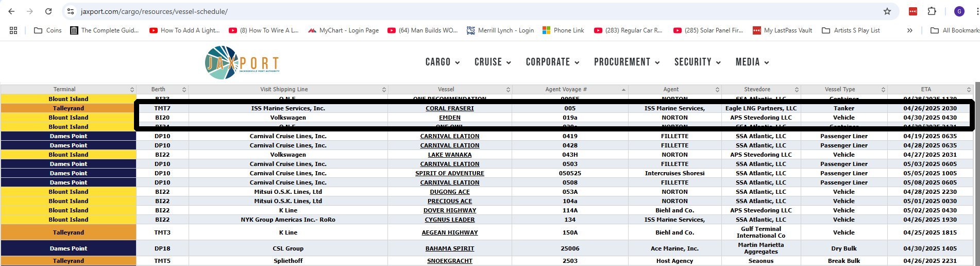Screen dimensions: 980x266
Task: Open the Coins bookmark folder
Action: pos(48,30)
